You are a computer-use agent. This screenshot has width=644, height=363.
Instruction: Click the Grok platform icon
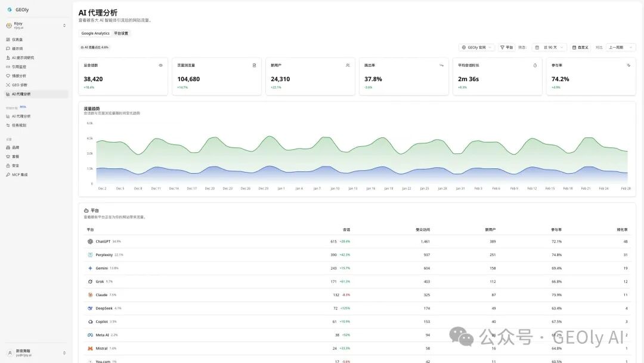click(91, 282)
